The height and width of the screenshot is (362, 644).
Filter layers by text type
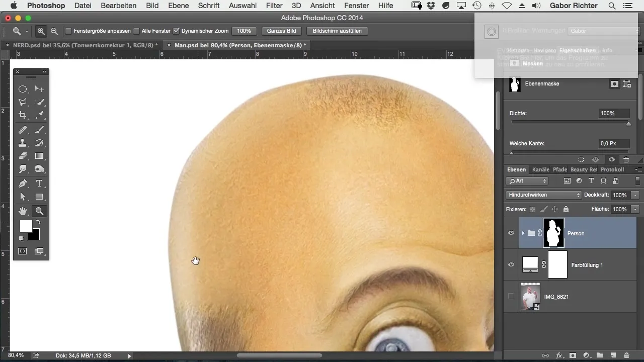[591, 181]
